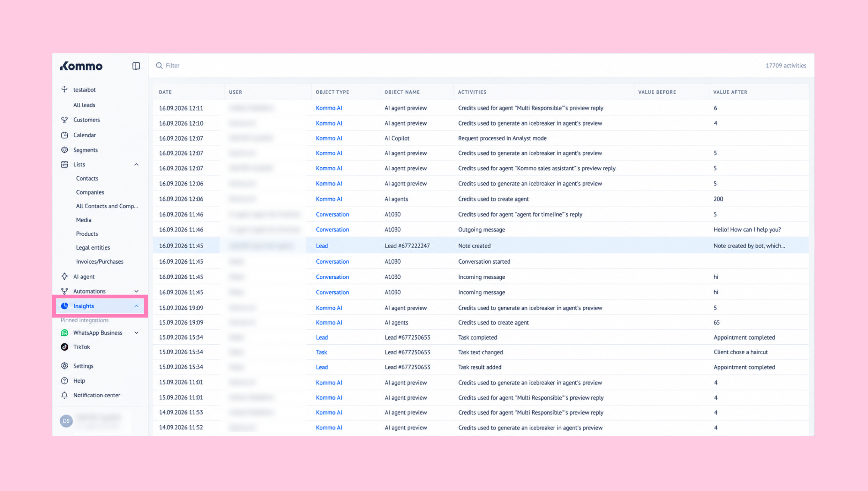Collapse the Lists section chevron
The width and height of the screenshot is (868, 491).
tap(136, 165)
